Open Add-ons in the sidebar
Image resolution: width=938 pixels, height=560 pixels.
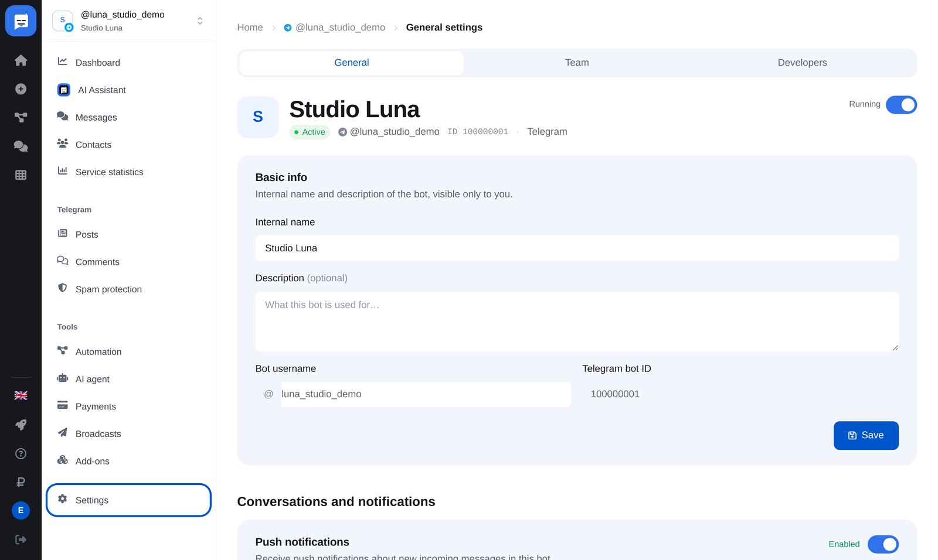tap(128, 461)
